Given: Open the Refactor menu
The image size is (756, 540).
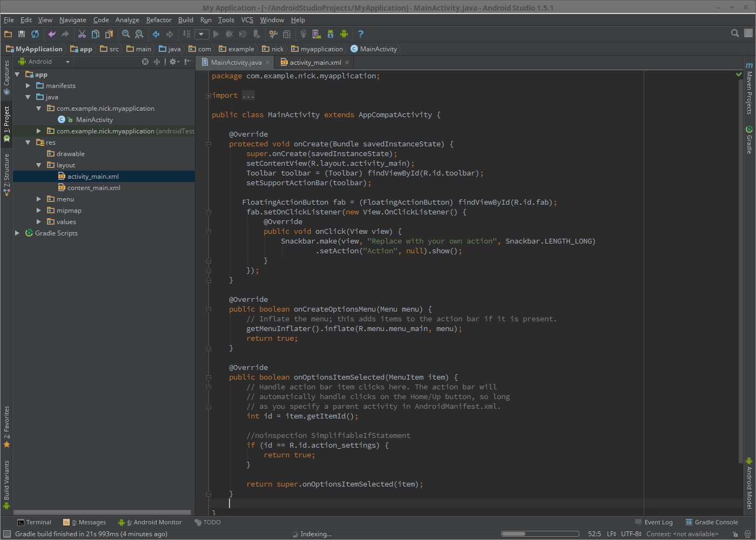Looking at the screenshot, I should point(159,20).
